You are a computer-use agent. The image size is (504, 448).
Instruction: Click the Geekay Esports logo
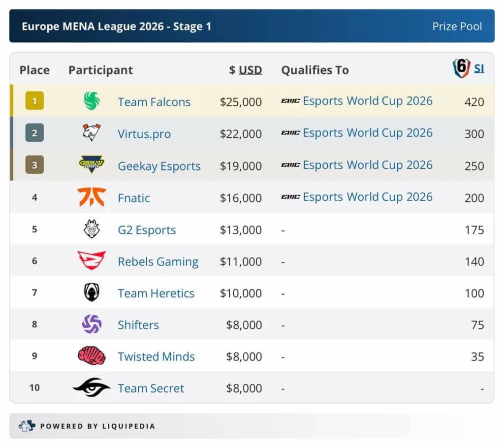pos(92,164)
